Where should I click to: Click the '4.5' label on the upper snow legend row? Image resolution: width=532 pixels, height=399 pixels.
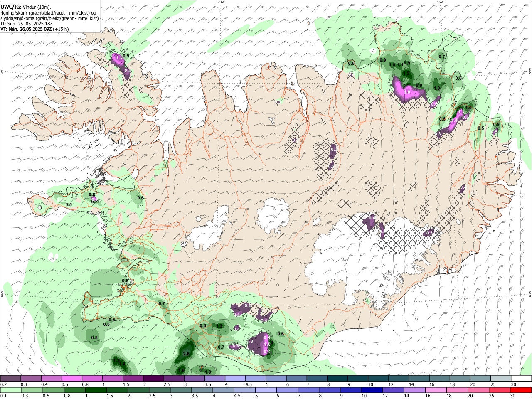pyautogui.click(x=249, y=384)
